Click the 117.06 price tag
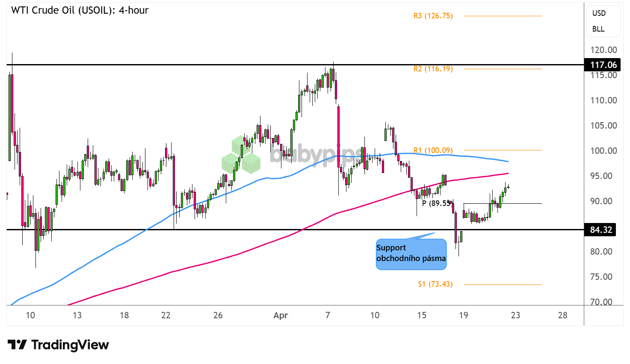Viewport: 630px width, 364px height. [x=603, y=65]
